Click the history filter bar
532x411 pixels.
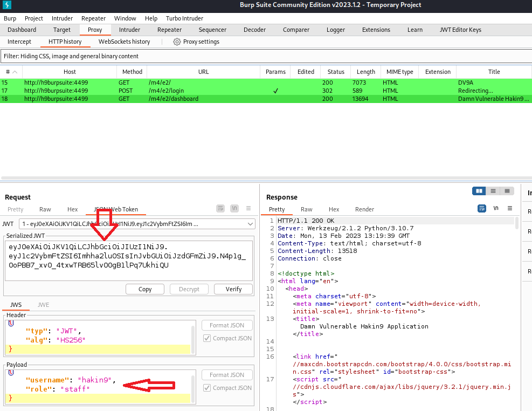tap(266, 56)
